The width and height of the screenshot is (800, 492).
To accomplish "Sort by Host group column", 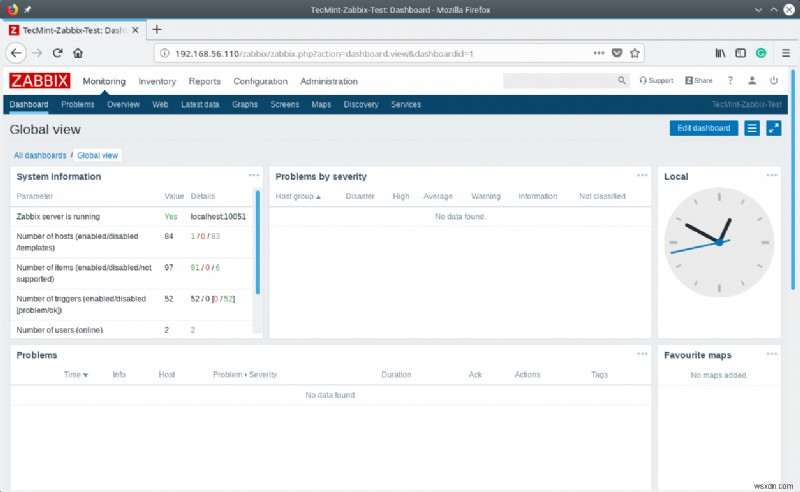I will pyautogui.click(x=298, y=196).
